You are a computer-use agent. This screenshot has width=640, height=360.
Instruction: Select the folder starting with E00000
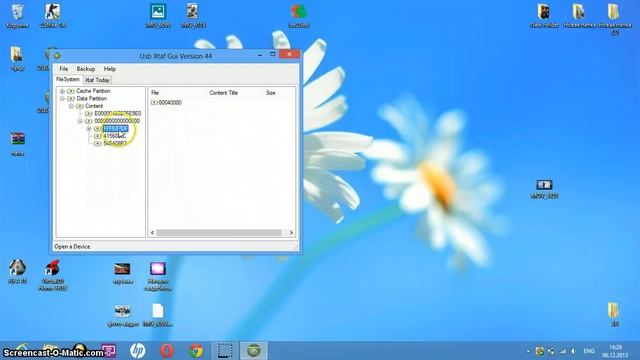[x=118, y=113]
